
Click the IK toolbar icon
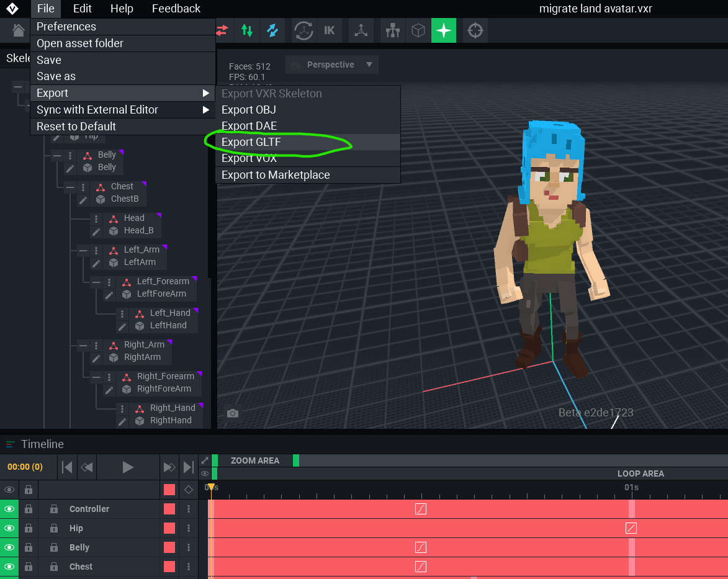(x=329, y=30)
